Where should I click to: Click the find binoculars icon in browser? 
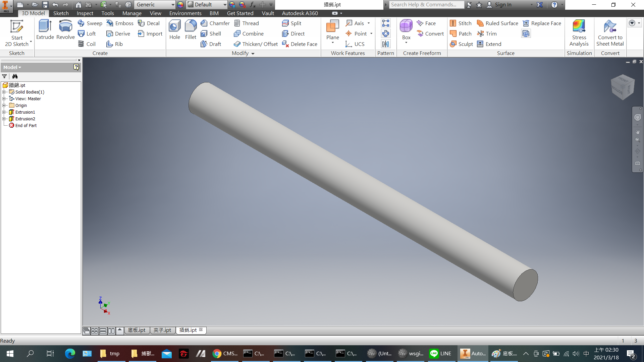tap(15, 76)
